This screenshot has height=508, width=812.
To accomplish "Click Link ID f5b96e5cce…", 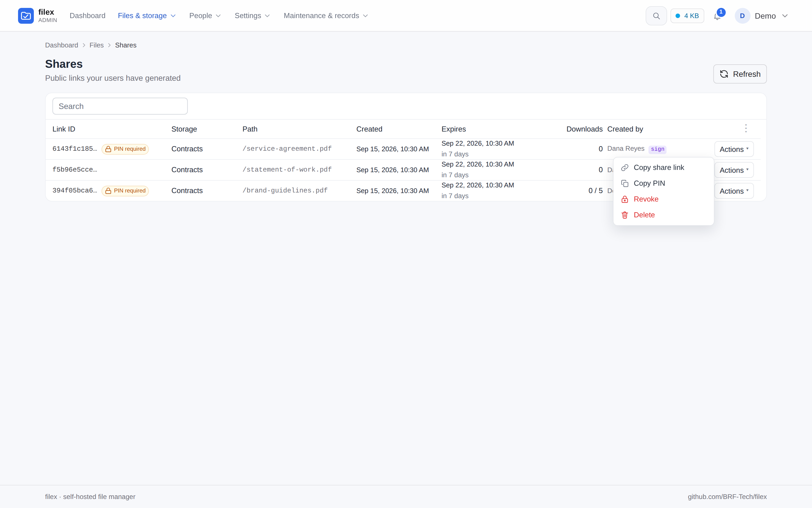I will 74,169.
